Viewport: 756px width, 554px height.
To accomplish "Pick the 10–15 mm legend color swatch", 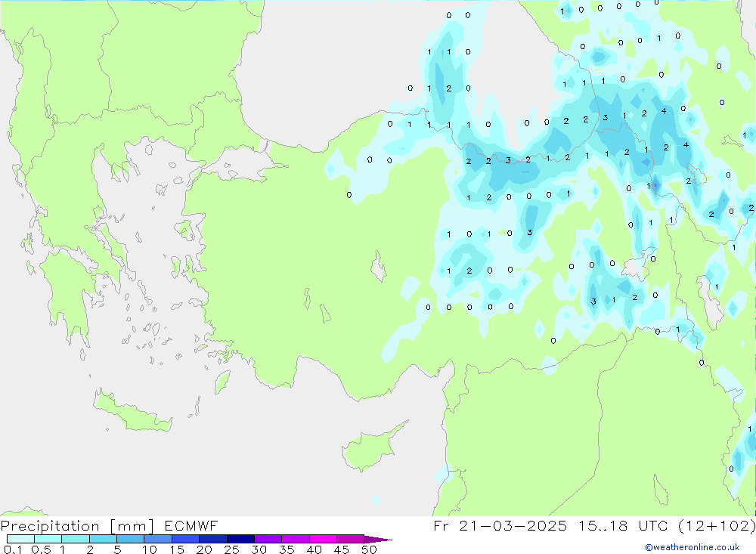I will tap(158, 539).
